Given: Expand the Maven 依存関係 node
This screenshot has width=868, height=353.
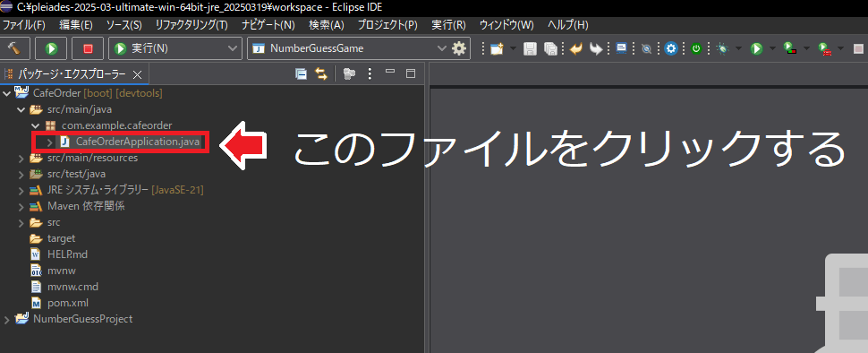Looking at the screenshot, I should click(21, 206).
